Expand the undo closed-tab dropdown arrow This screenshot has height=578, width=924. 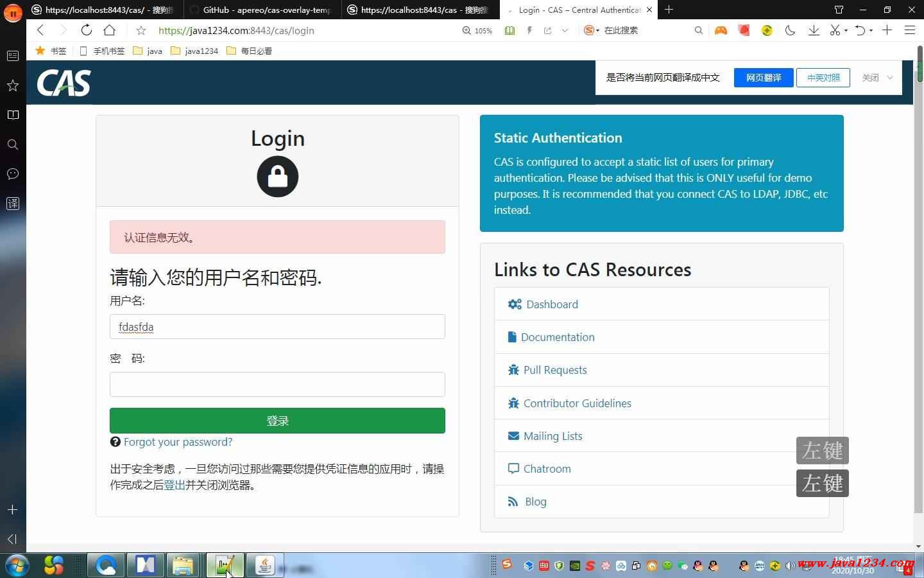tap(871, 30)
